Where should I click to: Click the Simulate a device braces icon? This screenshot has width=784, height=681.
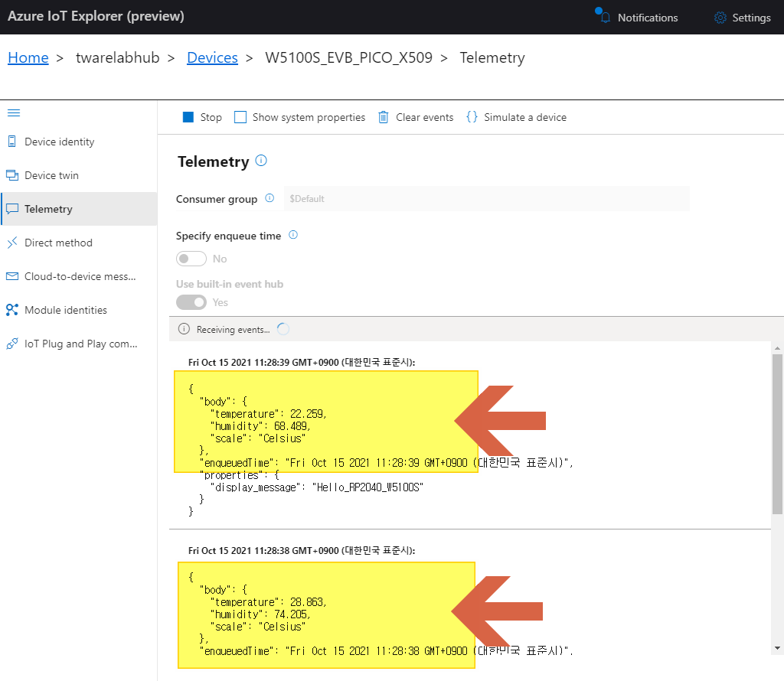coord(472,117)
